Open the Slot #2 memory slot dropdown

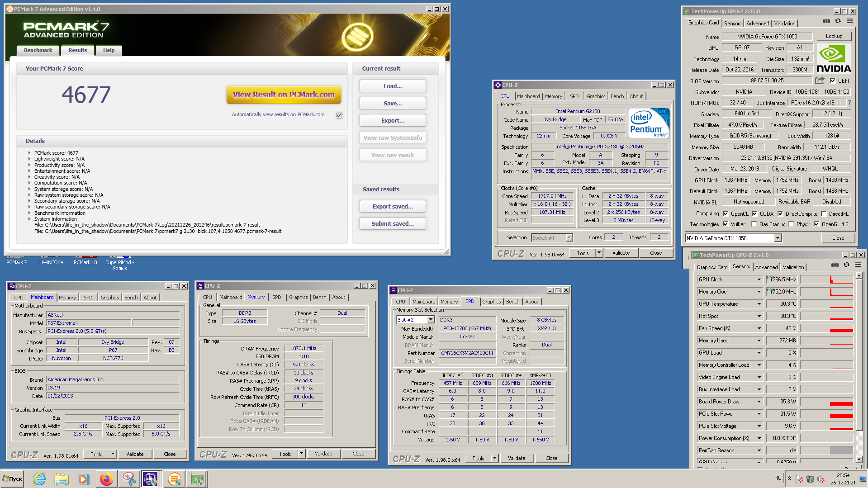coord(431,320)
